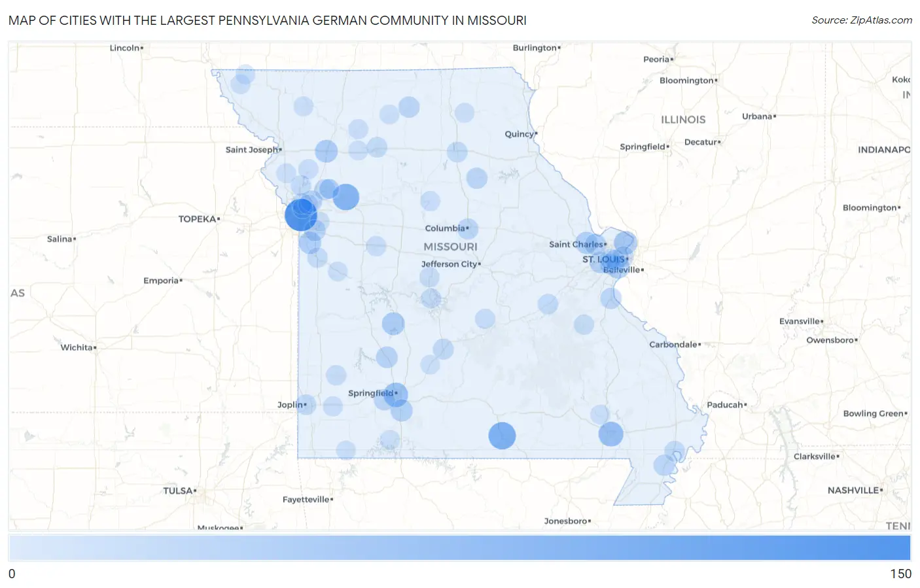Click the ST. LOUIS city label
Image resolution: width=920 pixels, height=588 pixels.
pos(604,260)
